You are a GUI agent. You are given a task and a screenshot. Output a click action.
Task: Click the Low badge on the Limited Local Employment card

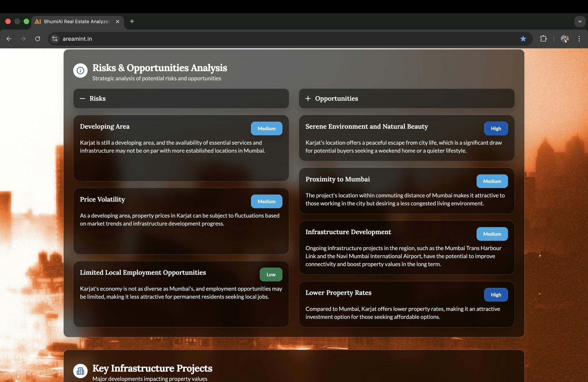click(271, 274)
